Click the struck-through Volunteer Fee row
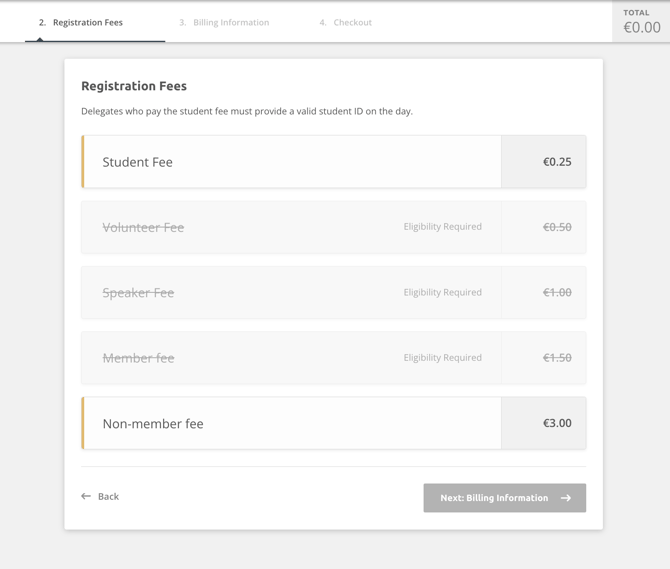The image size is (670, 569). pos(334,227)
